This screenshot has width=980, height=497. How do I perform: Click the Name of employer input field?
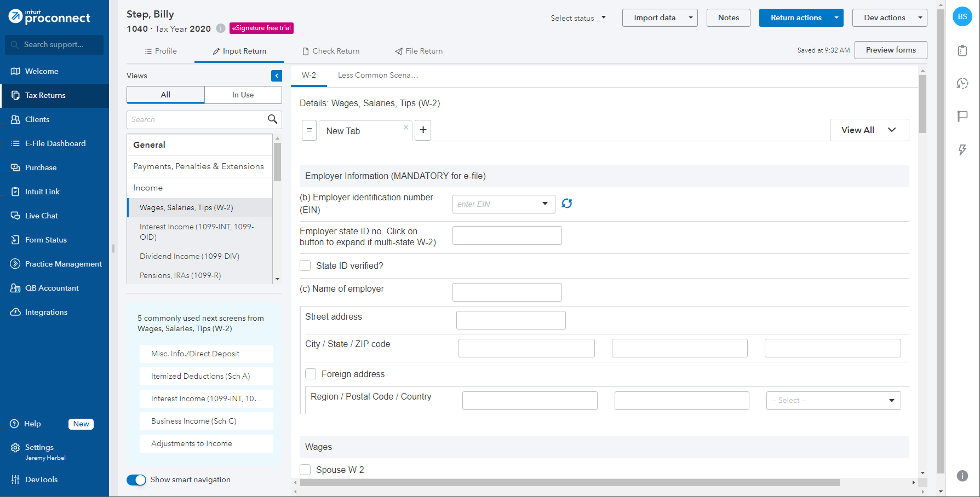pyautogui.click(x=507, y=292)
